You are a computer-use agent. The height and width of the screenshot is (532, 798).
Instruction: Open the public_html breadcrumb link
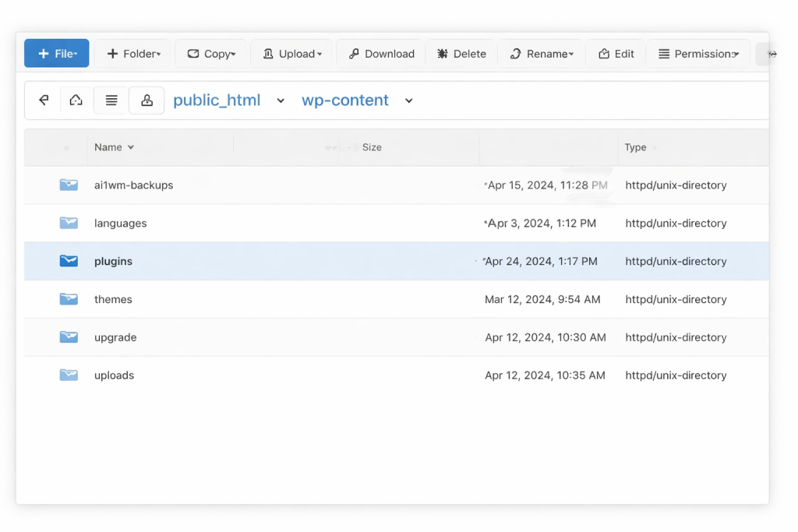(x=217, y=100)
